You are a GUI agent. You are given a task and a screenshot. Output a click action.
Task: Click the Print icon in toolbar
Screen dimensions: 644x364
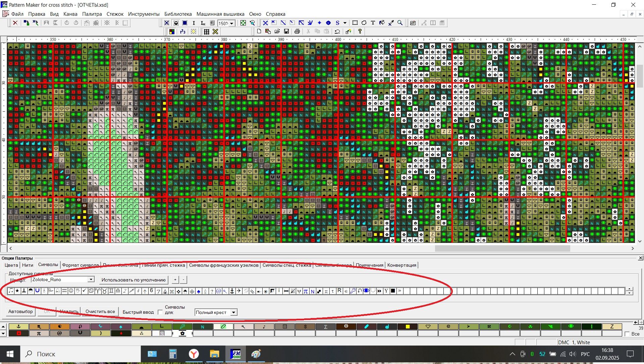[x=297, y=32]
